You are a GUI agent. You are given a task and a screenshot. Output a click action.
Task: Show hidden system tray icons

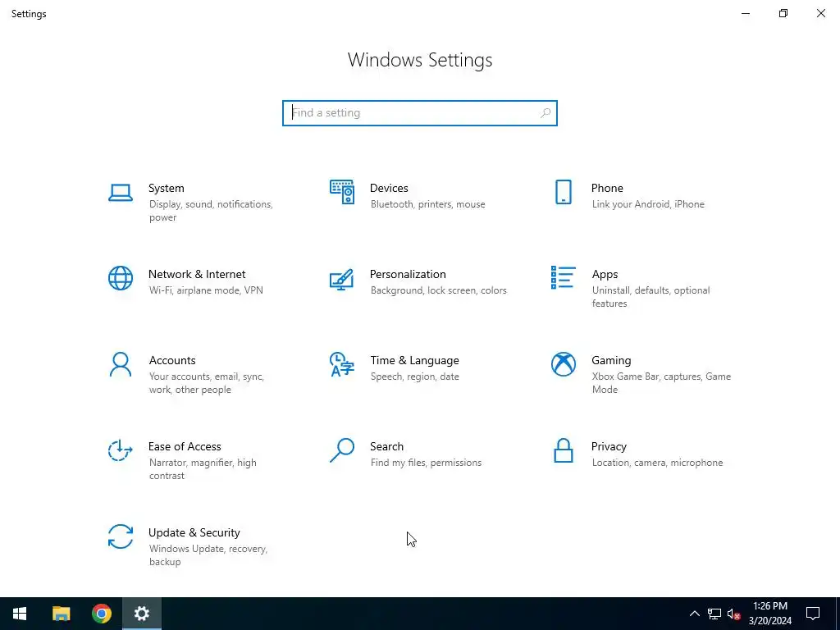click(x=694, y=614)
